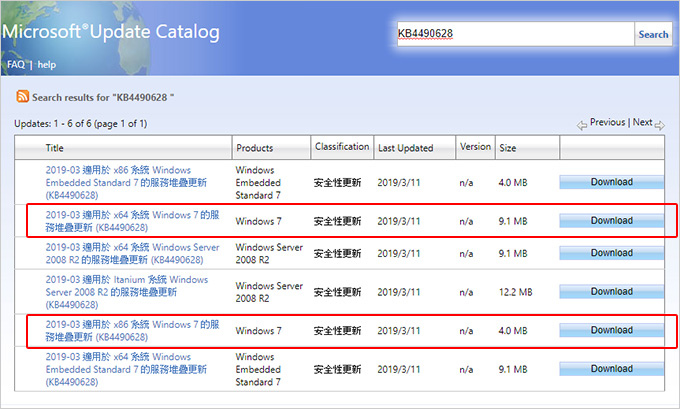Viewport: 680px width, 409px height.
Task: Click the 12.2 MB size cell
Action: pos(515,292)
